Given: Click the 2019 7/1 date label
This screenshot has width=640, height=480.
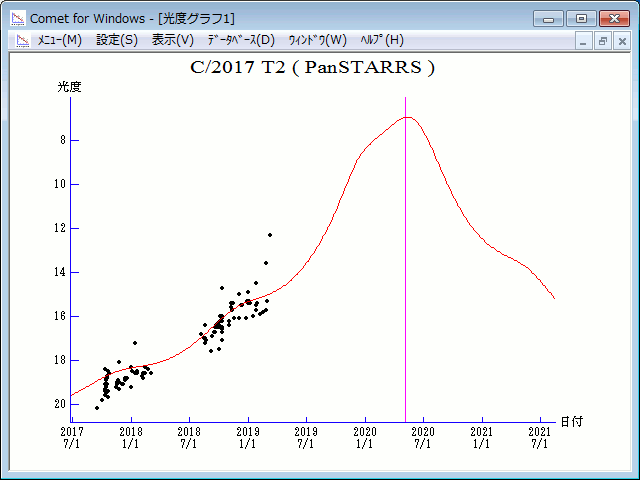Looking at the screenshot, I should [x=306, y=438].
